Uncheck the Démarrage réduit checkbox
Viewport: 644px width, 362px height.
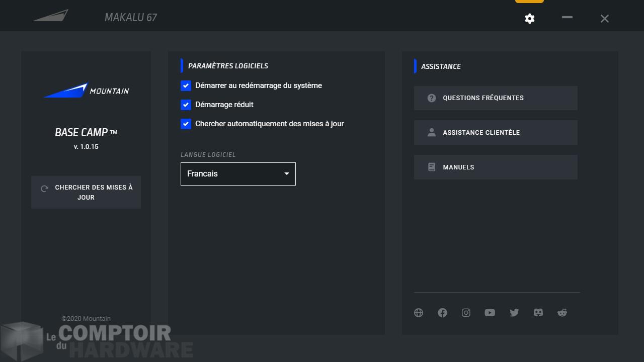click(x=186, y=105)
